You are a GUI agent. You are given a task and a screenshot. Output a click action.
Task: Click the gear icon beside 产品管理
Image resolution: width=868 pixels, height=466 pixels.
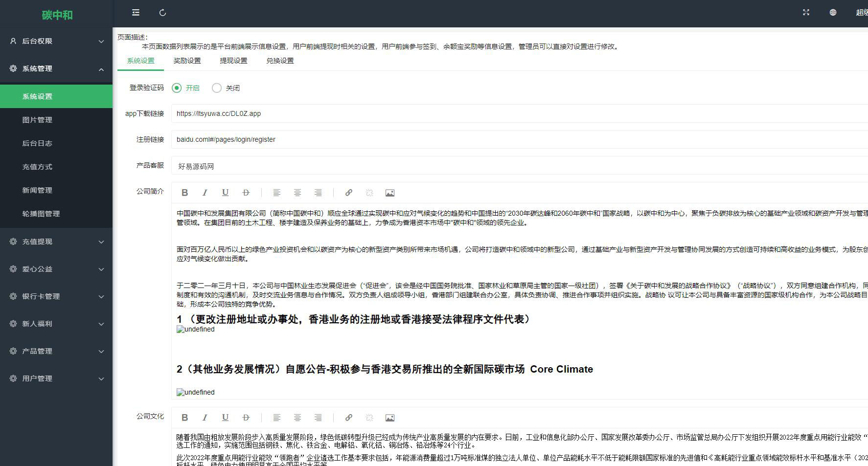pyautogui.click(x=13, y=351)
